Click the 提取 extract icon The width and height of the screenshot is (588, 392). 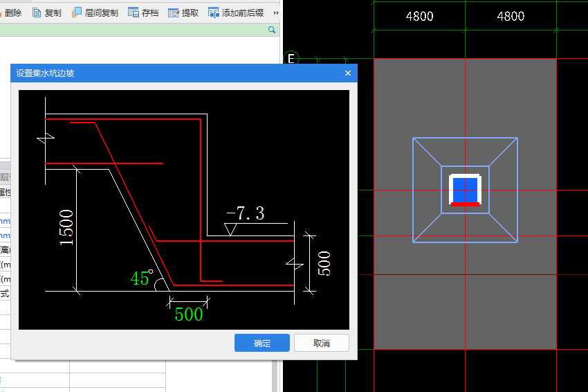(x=173, y=13)
